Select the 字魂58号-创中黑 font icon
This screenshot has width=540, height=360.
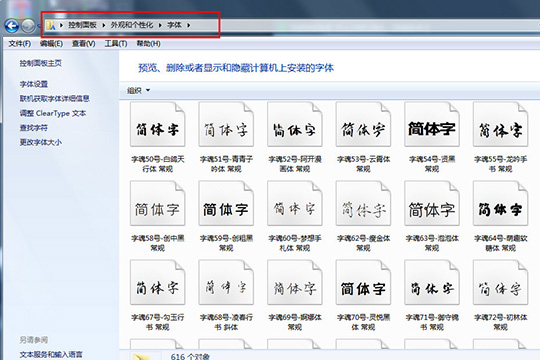point(158,204)
